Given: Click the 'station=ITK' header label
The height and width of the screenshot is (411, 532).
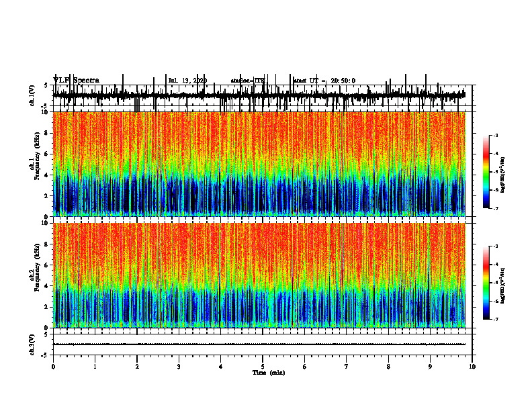Looking at the screenshot, I should tap(248, 81).
